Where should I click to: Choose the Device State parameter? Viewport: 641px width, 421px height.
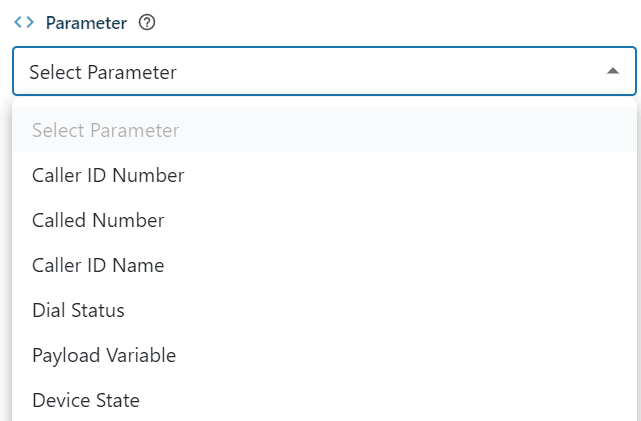[86, 400]
